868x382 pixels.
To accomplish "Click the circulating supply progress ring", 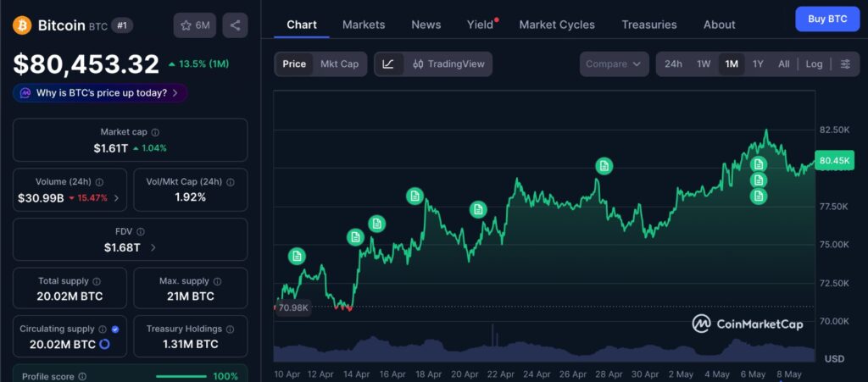I will coord(104,345).
